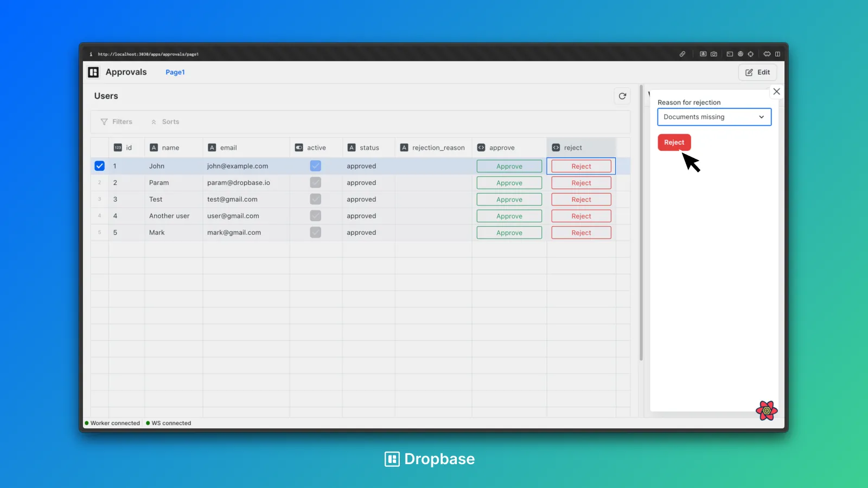Screen dimensions: 868x488
Task: Click the camera screenshot icon in the toolbar
Action: pyautogui.click(x=714, y=54)
